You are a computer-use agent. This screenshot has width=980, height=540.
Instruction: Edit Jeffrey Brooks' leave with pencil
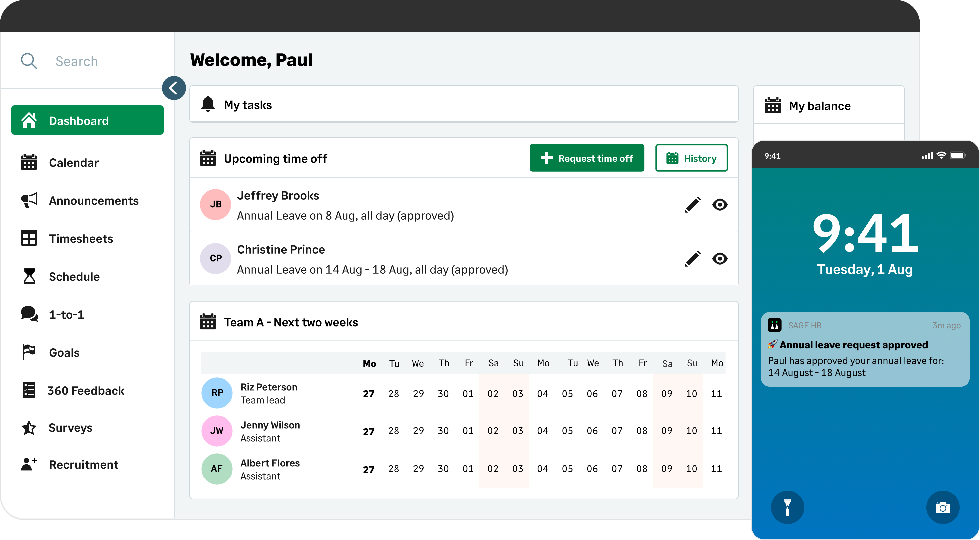[x=692, y=205]
